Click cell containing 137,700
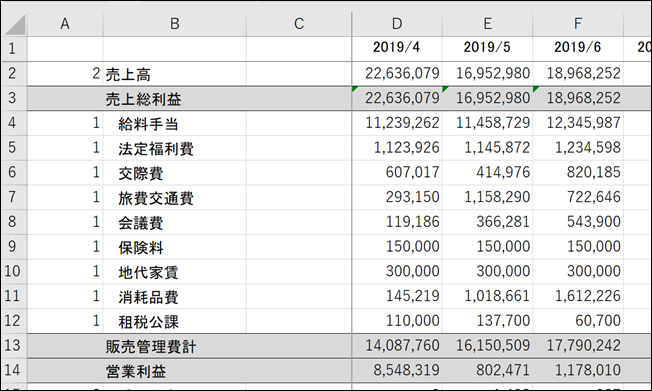652x391 pixels. [487, 321]
